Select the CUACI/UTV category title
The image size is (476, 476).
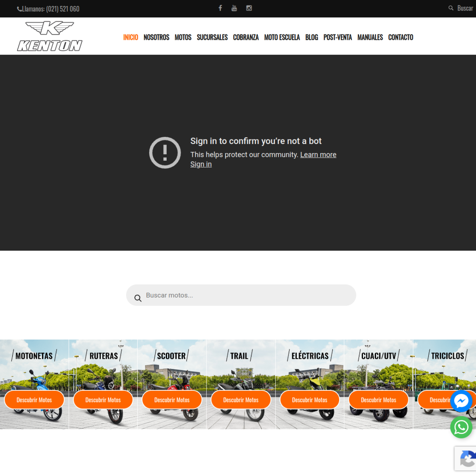(x=379, y=356)
